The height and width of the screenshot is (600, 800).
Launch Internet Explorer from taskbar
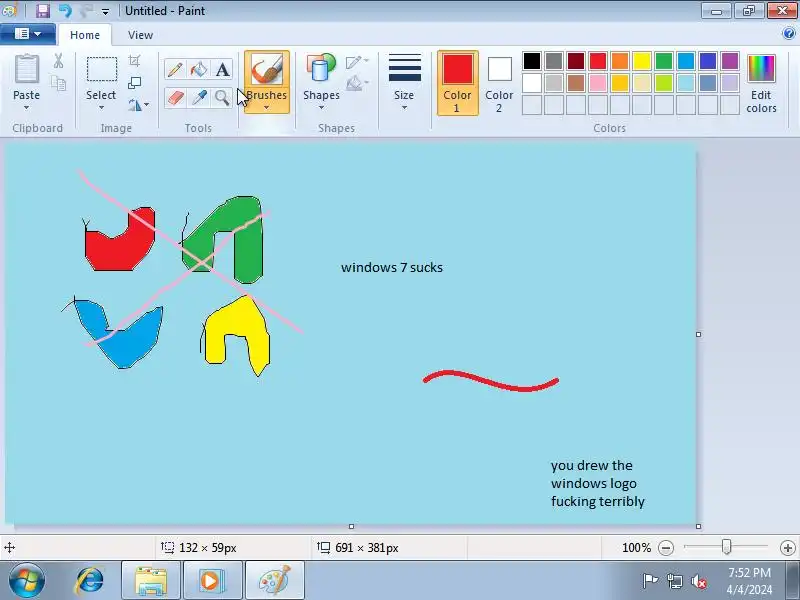90,581
